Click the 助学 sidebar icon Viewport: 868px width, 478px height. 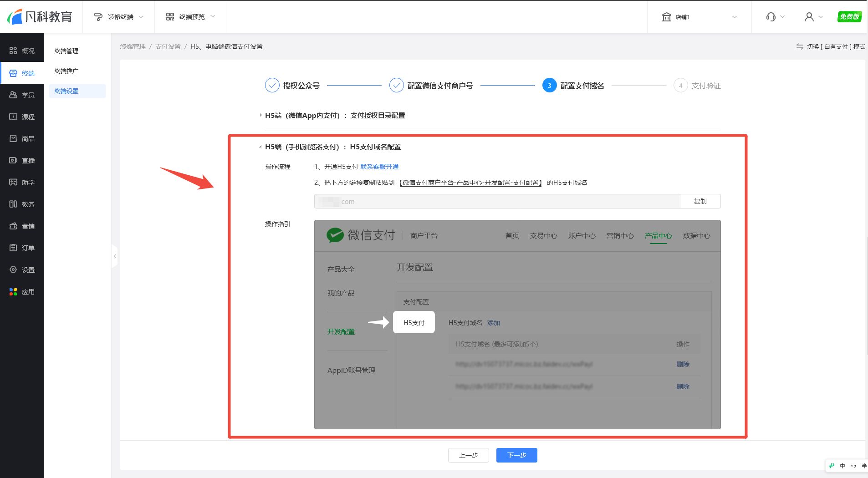click(x=13, y=182)
